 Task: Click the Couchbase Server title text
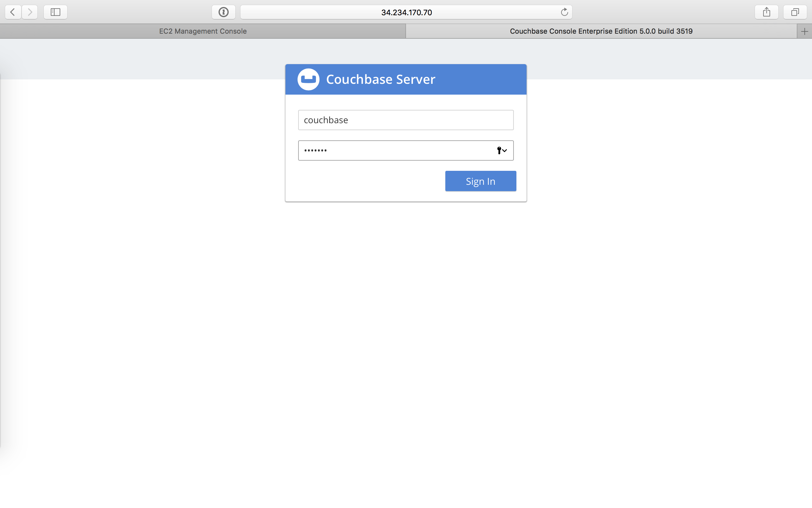click(x=381, y=79)
